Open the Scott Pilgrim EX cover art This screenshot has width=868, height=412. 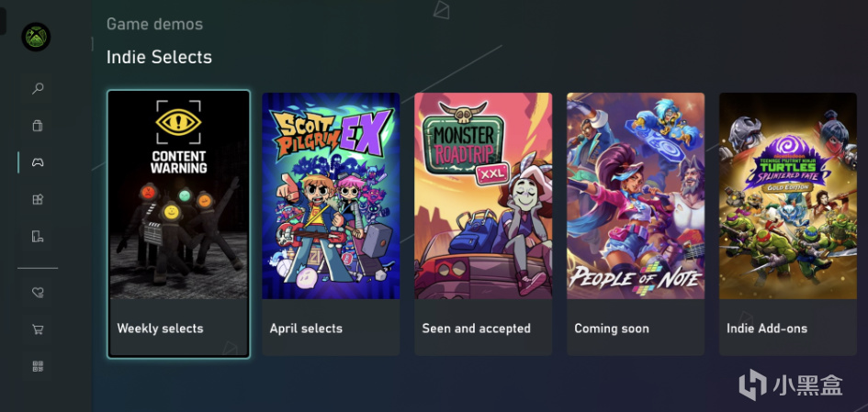click(331, 195)
